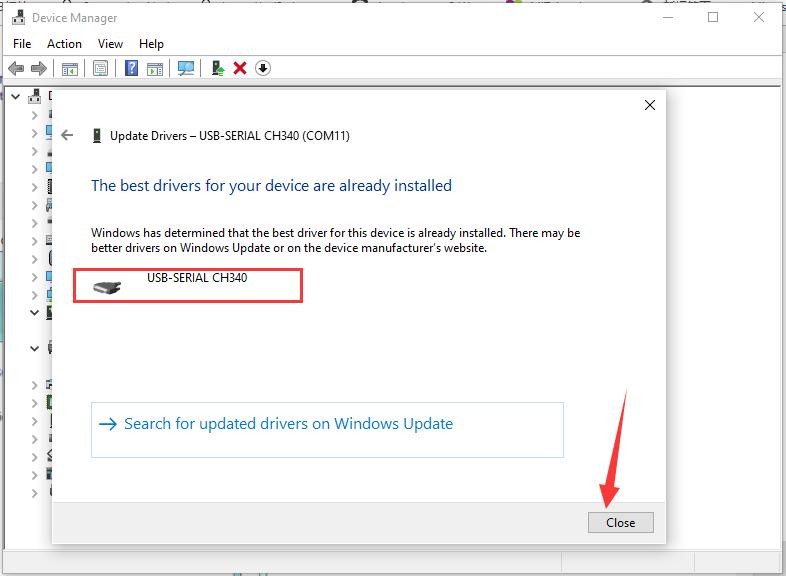
Task: Click the 'Update Drivers – USB-SERIAL CH340 (COM11)' title
Action: pyautogui.click(x=230, y=136)
